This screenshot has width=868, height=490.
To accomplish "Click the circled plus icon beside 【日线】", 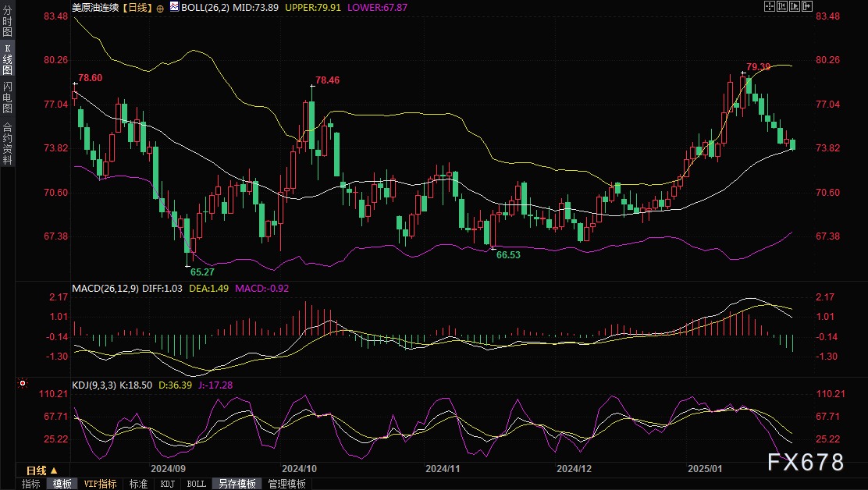I will (x=160, y=7).
